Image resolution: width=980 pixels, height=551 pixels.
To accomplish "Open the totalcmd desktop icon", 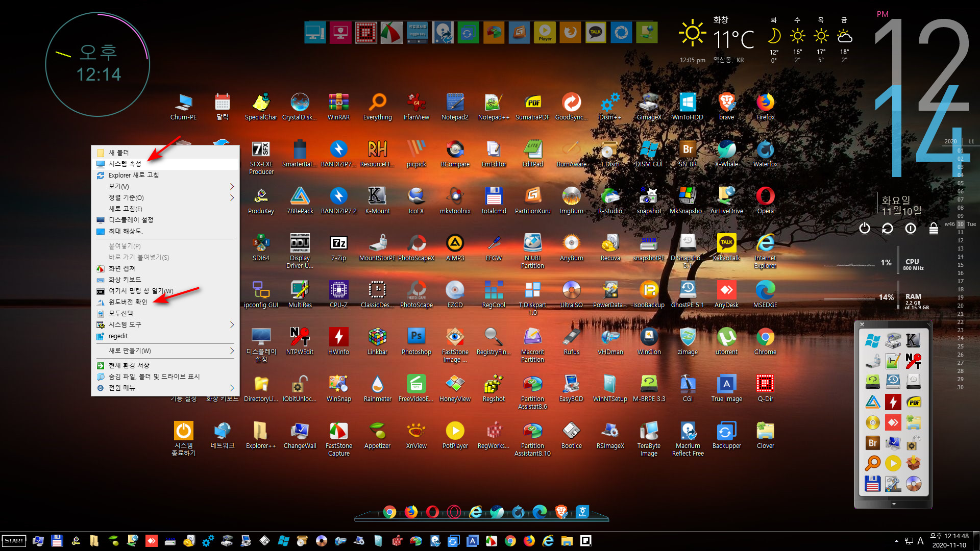I will pos(494,201).
